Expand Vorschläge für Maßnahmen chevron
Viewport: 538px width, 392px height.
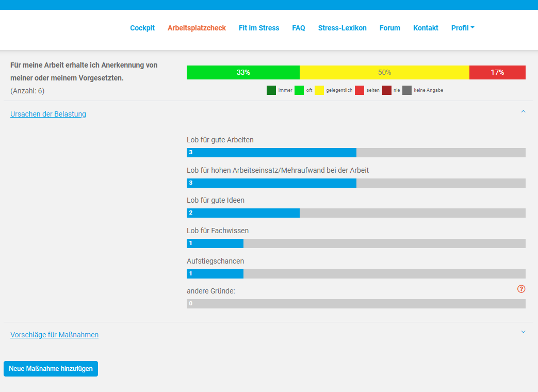click(523, 332)
